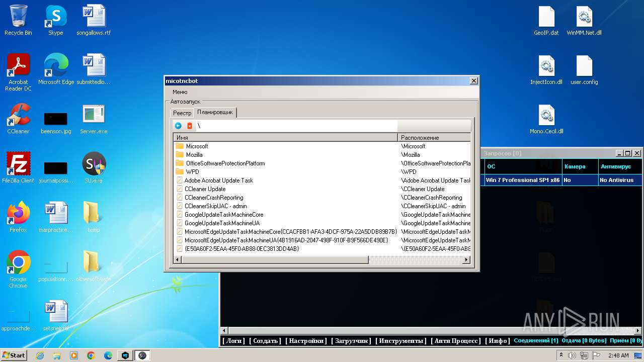Open Mono.Cecil.dll file icon
644x362 pixels.
point(546,119)
